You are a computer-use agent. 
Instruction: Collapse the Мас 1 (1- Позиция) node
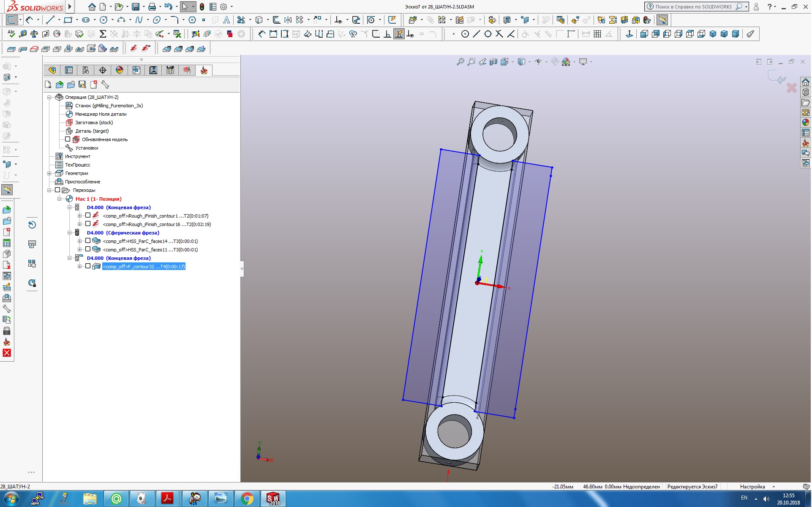coord(60,199)
